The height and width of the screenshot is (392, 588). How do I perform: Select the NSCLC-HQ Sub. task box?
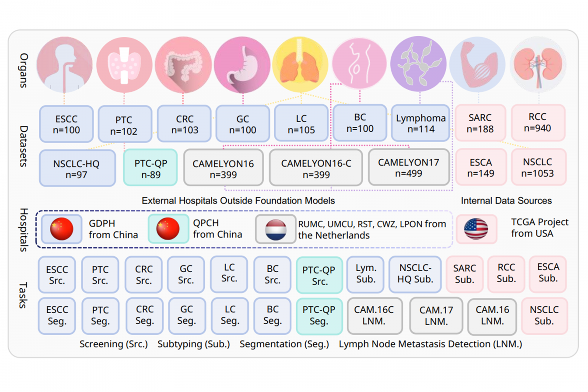click(415, 274)
